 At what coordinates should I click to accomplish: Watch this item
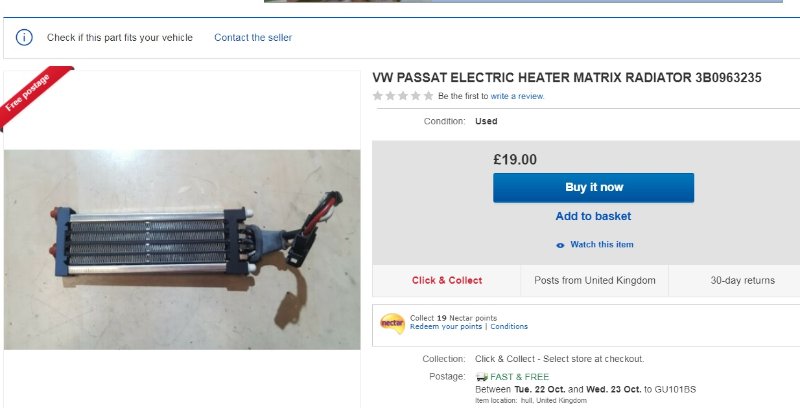pyautogui.click(x=602, y=245)
